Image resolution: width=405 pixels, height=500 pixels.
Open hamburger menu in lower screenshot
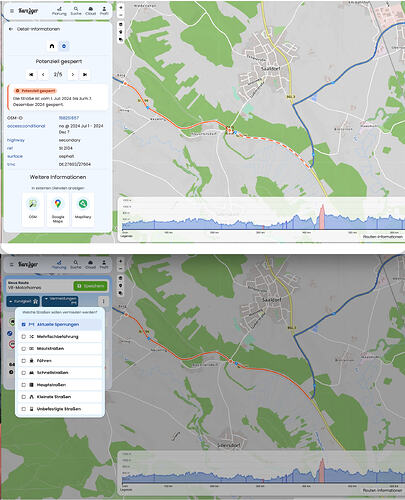[12, 264]
